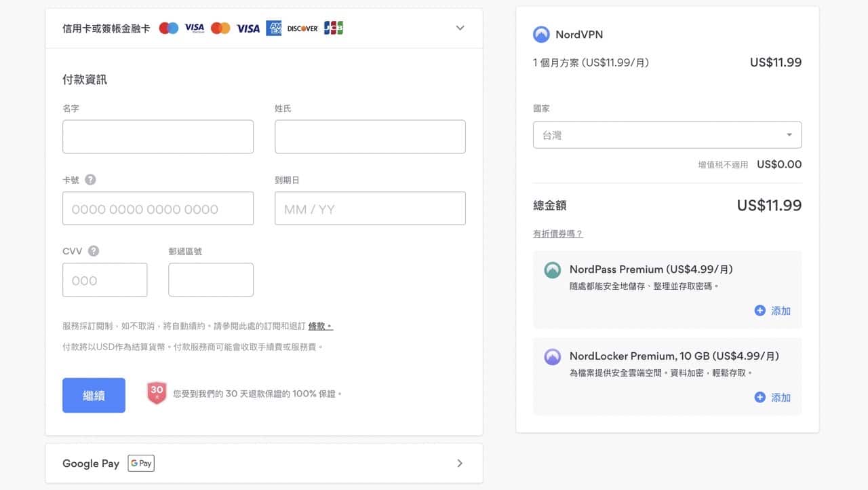Click the NordLocker cloud storage description

pyautogui.click(x=661, y=373)
